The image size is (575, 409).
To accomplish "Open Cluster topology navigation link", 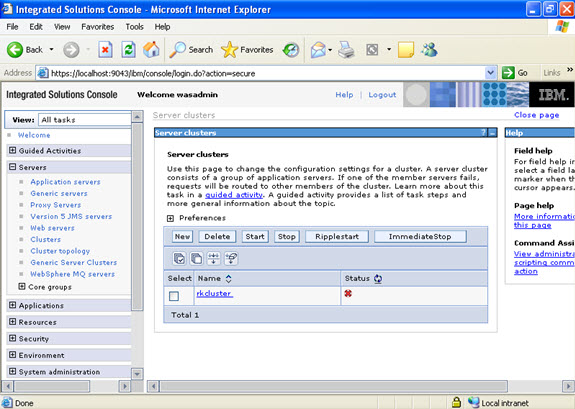I will (x=60, y=251).
